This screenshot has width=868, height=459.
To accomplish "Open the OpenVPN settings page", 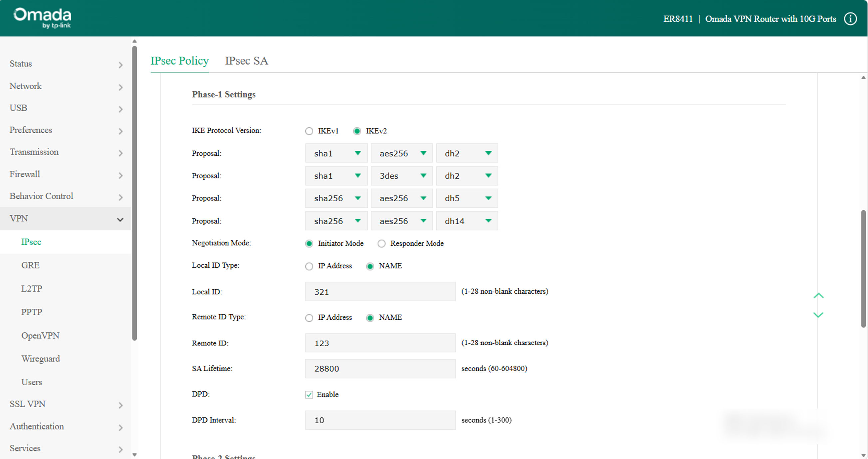I will pyautogui.click(x=40, y=335).
